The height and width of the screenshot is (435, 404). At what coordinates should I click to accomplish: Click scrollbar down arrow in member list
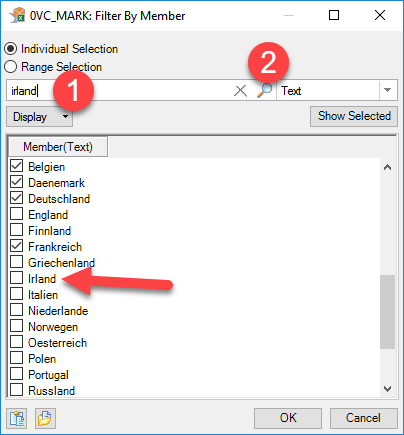pos(387,389)
